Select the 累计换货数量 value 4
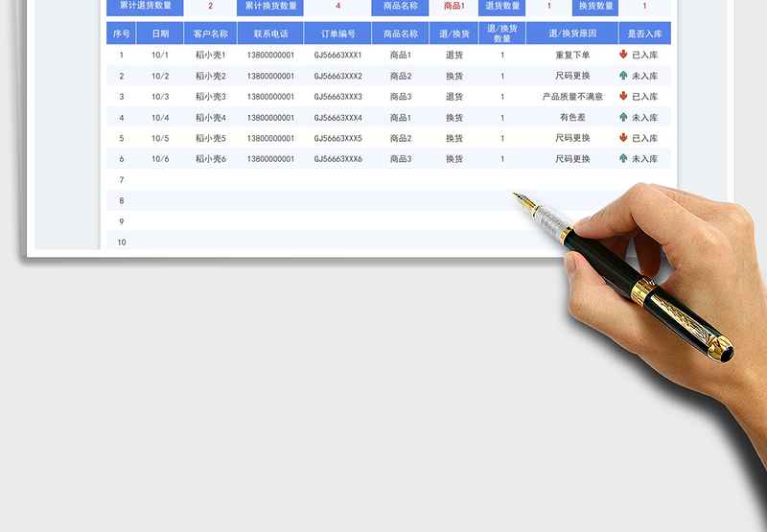 point(337,6)
